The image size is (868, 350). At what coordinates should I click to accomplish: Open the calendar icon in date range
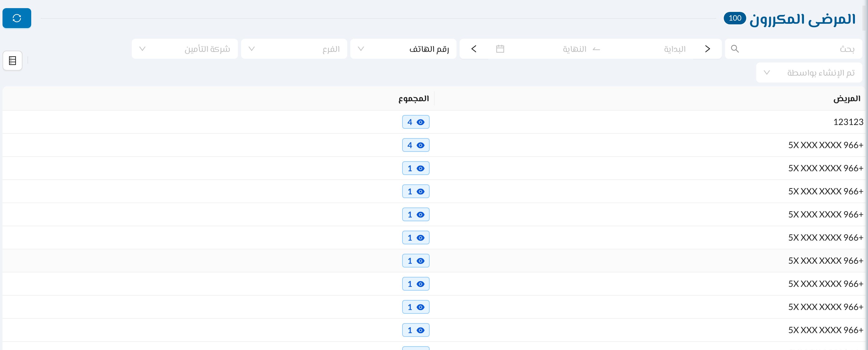click(500, 49)
